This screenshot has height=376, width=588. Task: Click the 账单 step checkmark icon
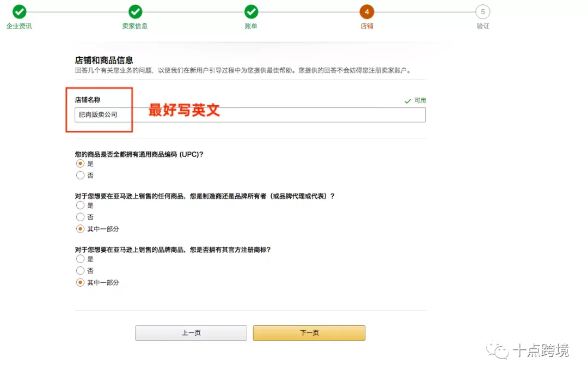point(251,11)
